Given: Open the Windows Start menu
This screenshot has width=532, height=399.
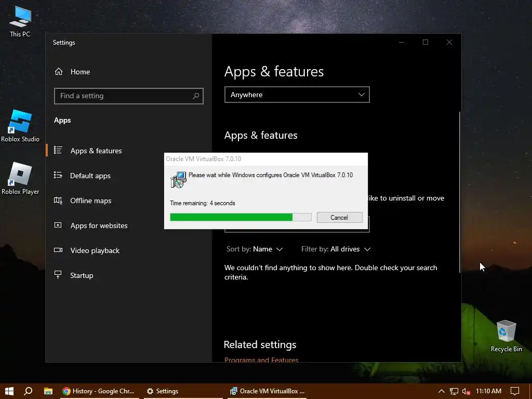Looking at the screenshot, I should coord(9,391).
